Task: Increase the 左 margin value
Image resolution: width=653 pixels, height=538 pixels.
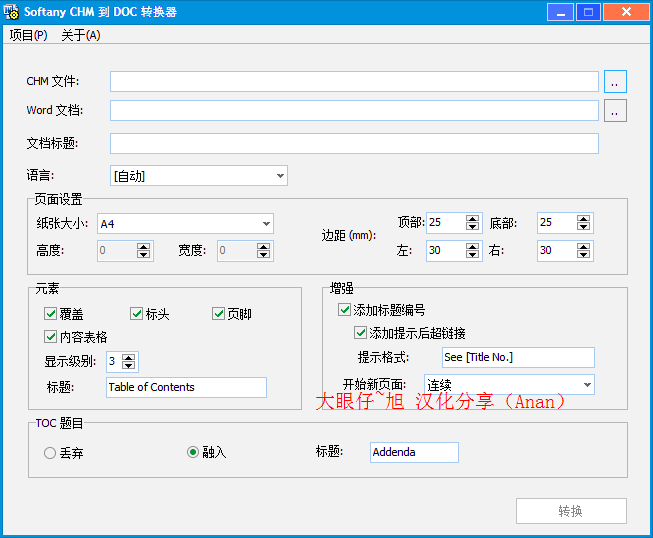Action: point(472,247)
